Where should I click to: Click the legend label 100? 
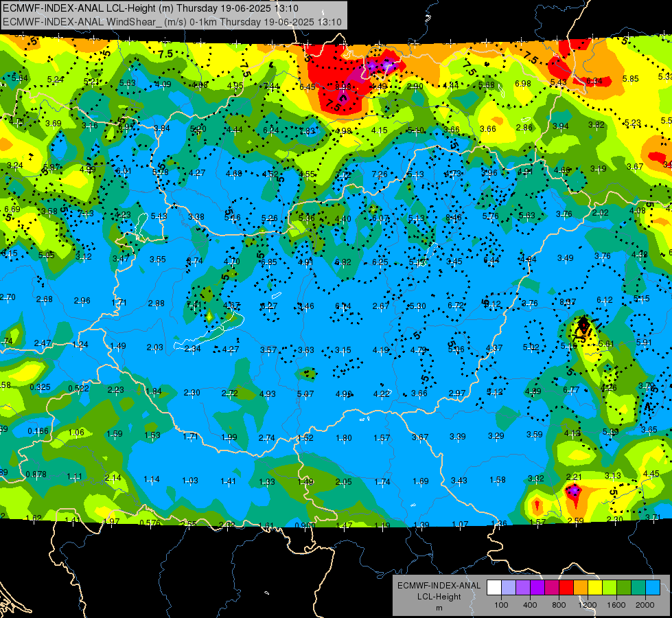point(501,605)
